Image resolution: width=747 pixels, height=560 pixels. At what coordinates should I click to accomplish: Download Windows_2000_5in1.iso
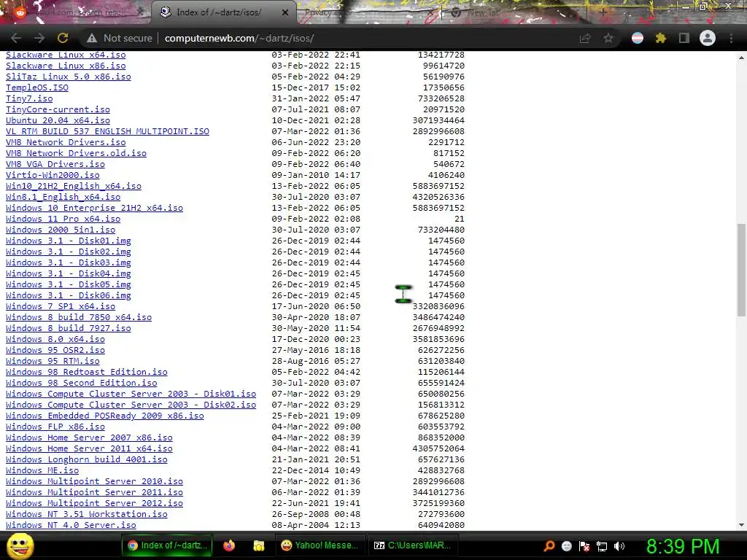tap(61, 230)
